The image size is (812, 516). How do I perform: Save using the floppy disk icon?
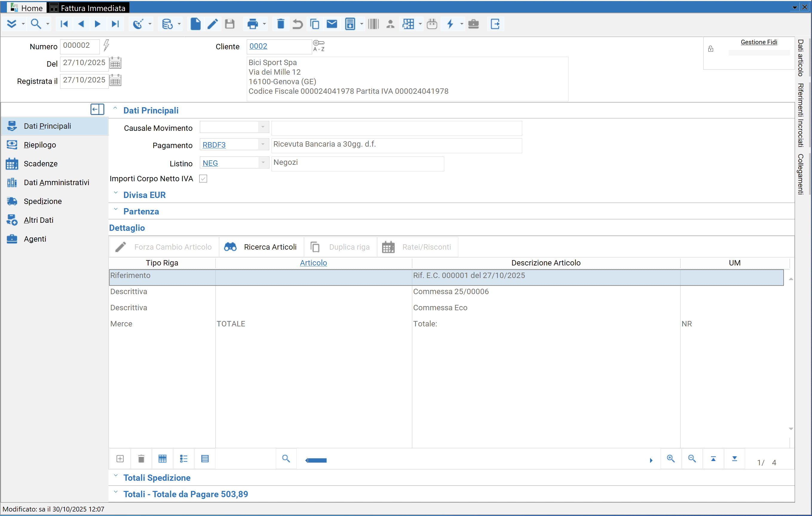pos(230,24)
